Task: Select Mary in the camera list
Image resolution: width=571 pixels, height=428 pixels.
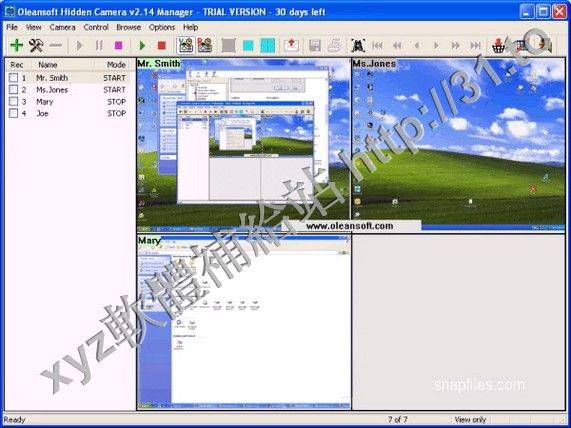Action: tap(45, 102)
